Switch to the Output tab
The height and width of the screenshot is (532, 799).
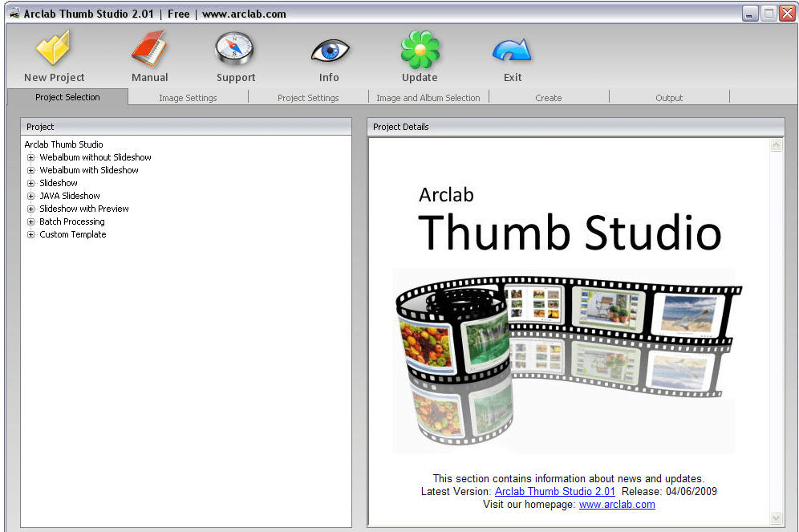point(668,97)
